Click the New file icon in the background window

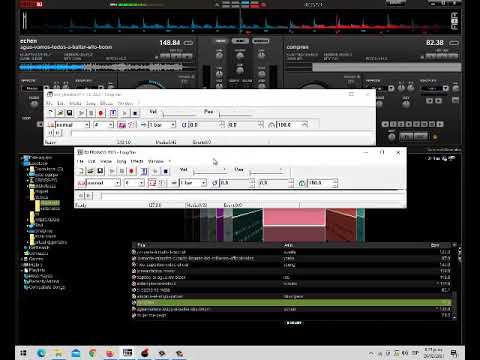[x=51, y=113]
